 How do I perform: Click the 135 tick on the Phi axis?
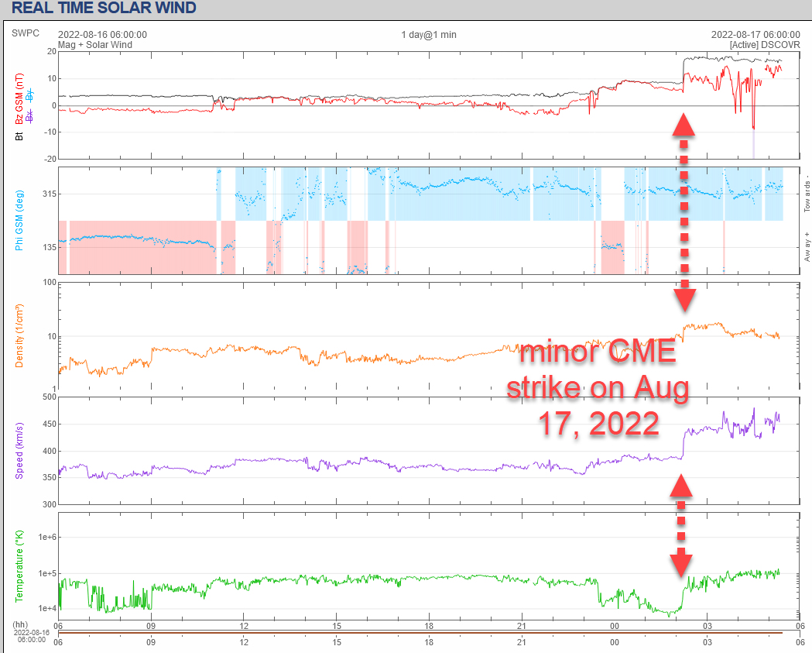[x=50, y=247]
